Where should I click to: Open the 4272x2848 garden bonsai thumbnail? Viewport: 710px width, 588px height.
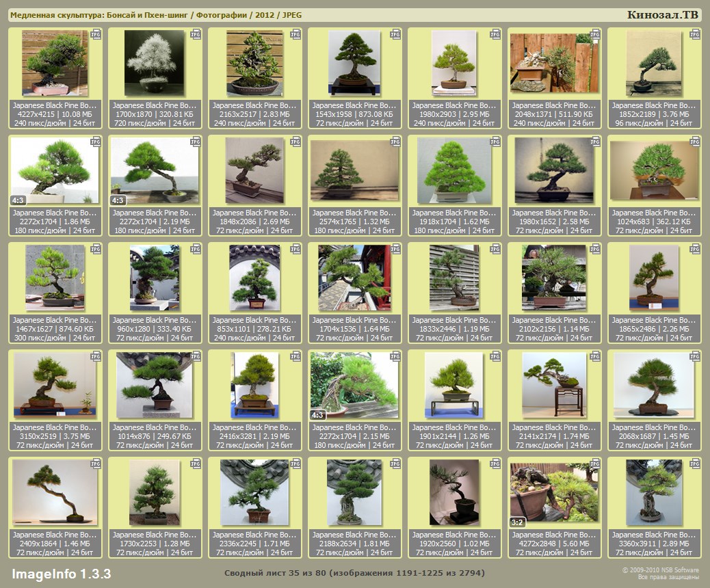click(554, 492)
